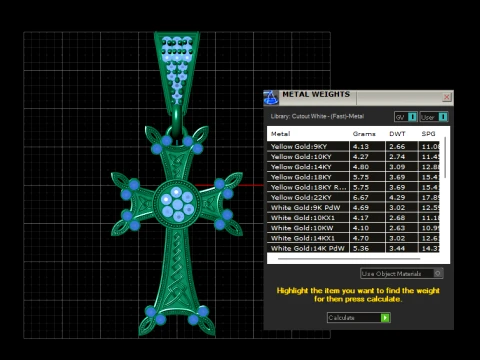Screen dimensions: 480x360
Task: Select the Yellow Gold:9KY row
Action: [x=353, y=147]
